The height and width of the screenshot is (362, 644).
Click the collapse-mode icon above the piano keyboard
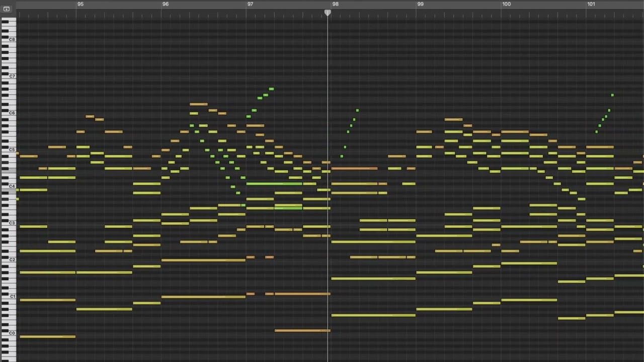(x=6, y=9)
